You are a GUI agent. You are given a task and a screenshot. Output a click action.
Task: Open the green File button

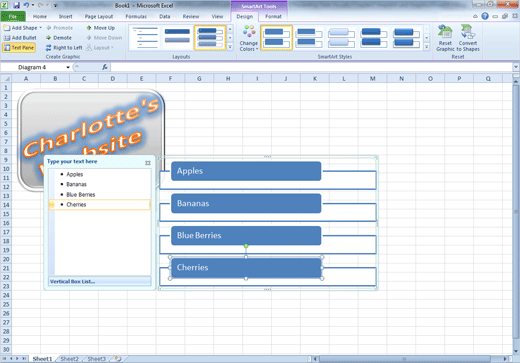coord(13,16)
